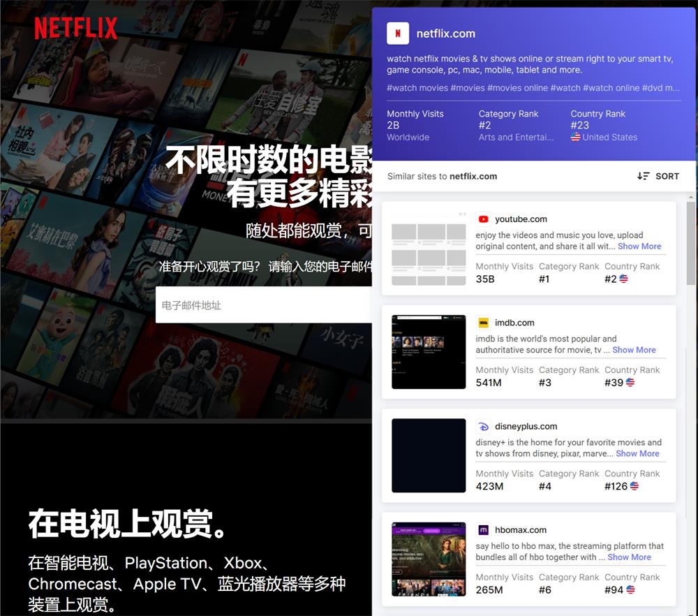Click the NETFLIX logo in the top left
Screen dimensions: 698x616
pos(75,29)
